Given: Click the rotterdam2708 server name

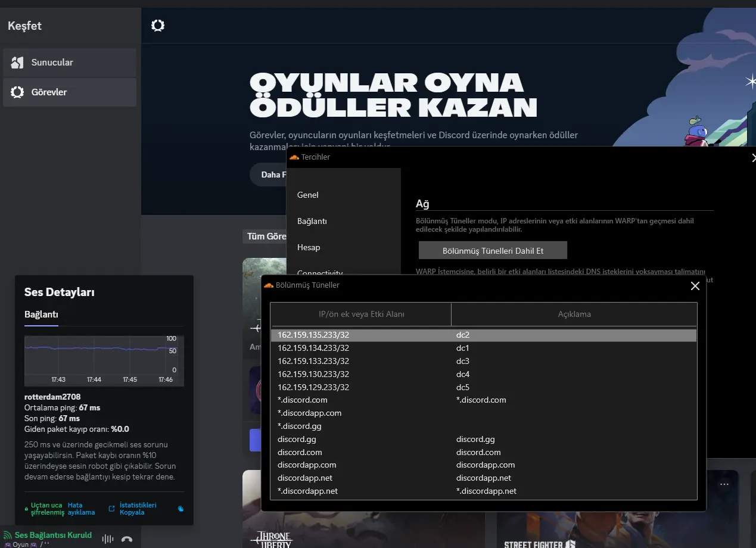Looking at the screenshot, I should pyautogui.click(x=52, y=397).
